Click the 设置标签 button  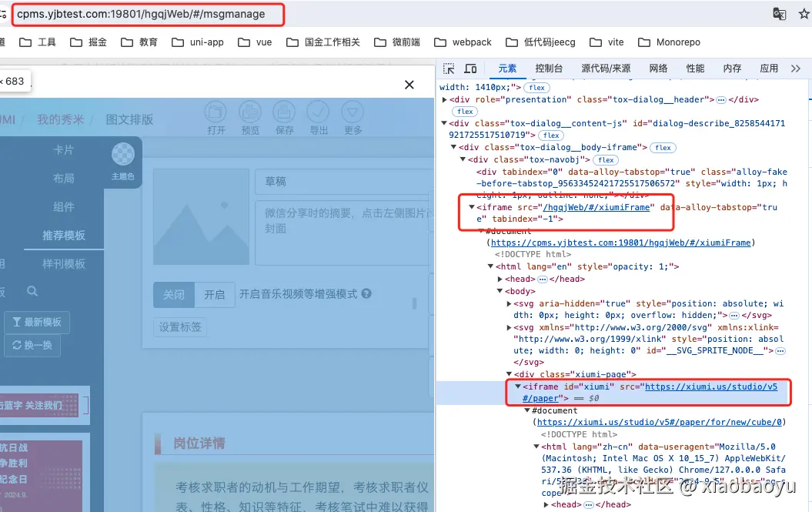coord(179,327)
